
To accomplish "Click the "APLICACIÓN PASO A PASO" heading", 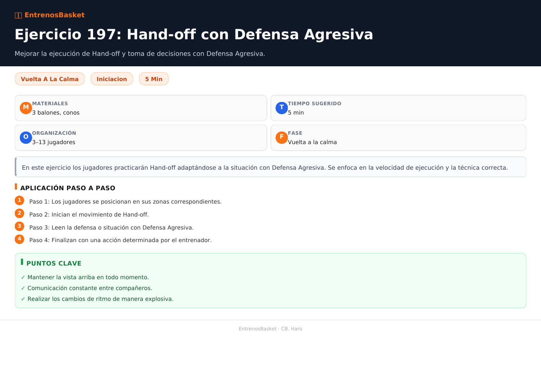I will (68, 188).
